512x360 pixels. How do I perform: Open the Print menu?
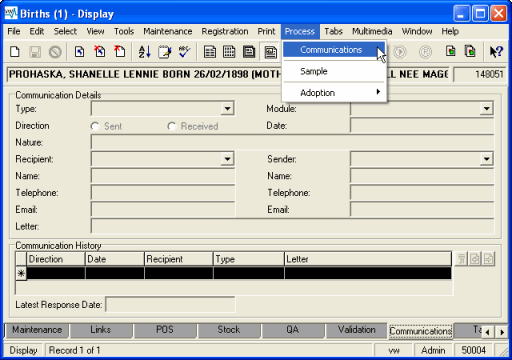(x=266, y=31)
